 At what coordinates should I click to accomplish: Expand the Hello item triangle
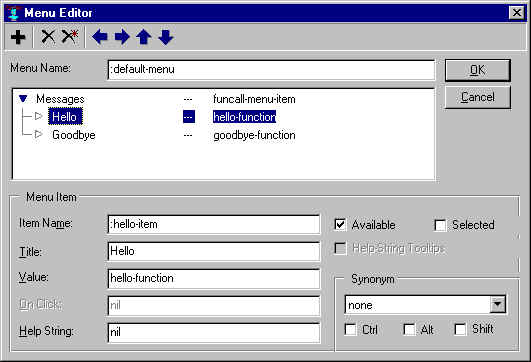(x=38, y=116)
